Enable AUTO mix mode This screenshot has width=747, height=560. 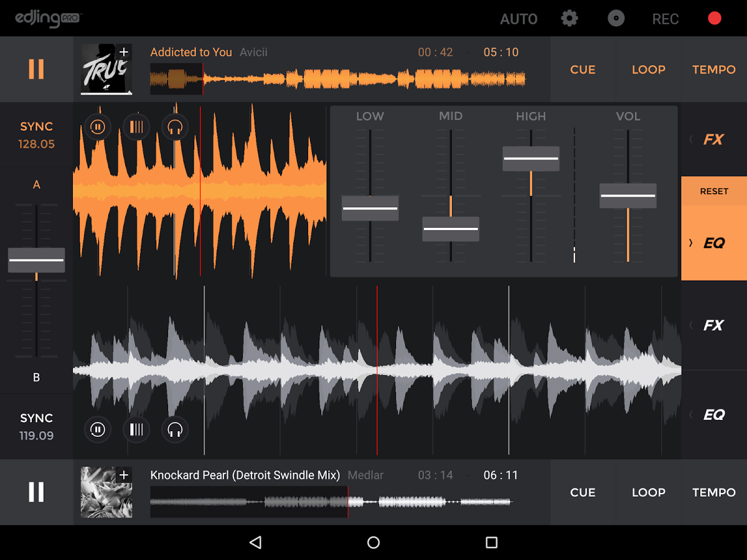click(519, 18)
